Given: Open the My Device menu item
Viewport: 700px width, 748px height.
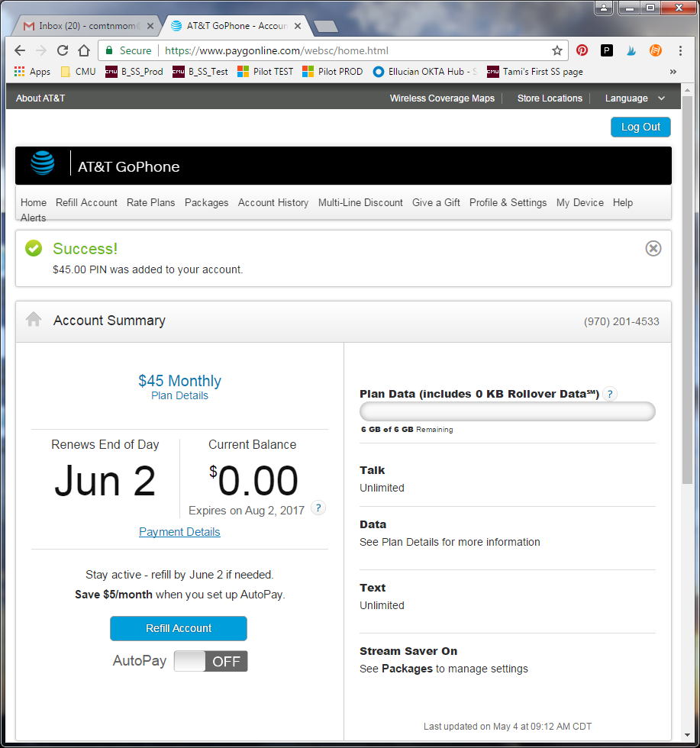Looking at the screenshot, I should tap(579, 202).
